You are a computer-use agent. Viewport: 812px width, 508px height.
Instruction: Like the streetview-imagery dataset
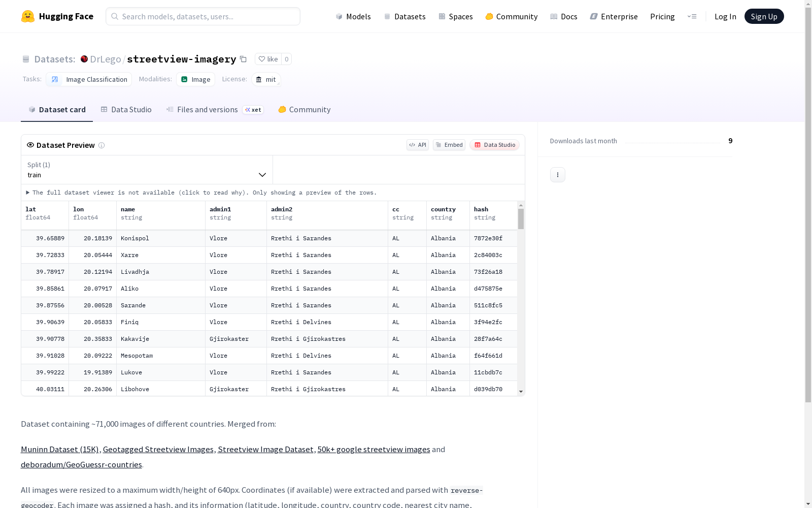pyautogui.click(x=268, y=59)
